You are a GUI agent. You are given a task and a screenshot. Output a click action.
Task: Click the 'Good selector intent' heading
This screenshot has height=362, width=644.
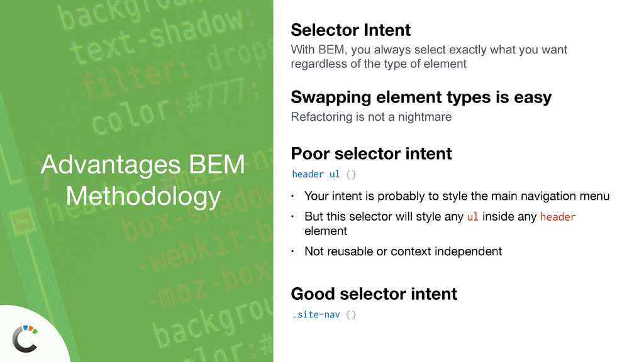point(374,293)
